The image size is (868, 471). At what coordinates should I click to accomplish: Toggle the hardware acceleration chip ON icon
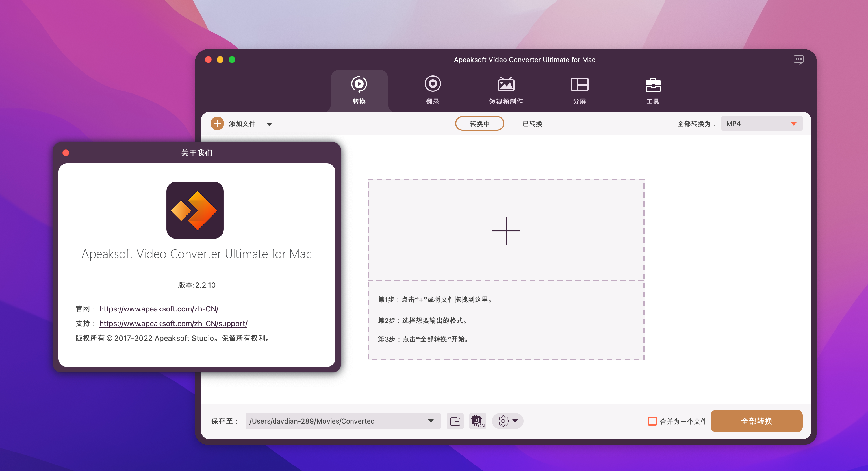pyautogui.click(x=477, y=421)
